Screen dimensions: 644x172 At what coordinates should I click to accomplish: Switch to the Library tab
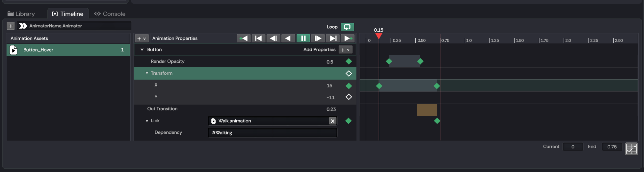[x=21, y=14]
